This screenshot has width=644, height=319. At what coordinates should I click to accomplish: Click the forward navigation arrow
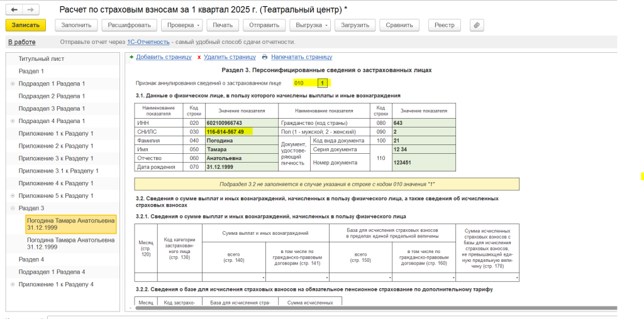tap(31, 10)
